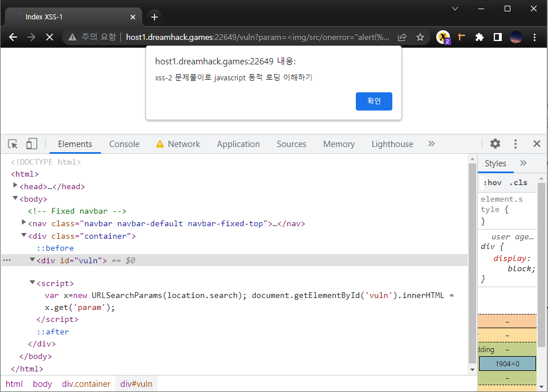Close the Index XSS-1 tab
Image resolution: width=548 pixels, height=392 pixels.
pyautogui.click(x=133, y=17)
